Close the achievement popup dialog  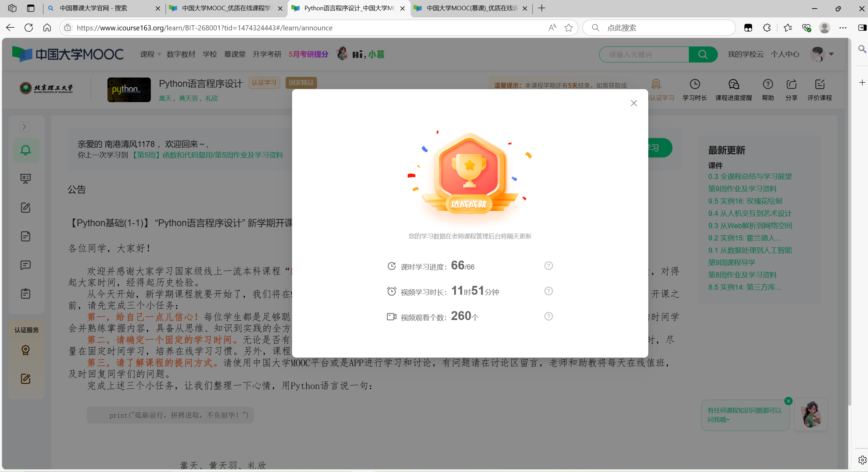pyautogui.click(x=634, y=103)
